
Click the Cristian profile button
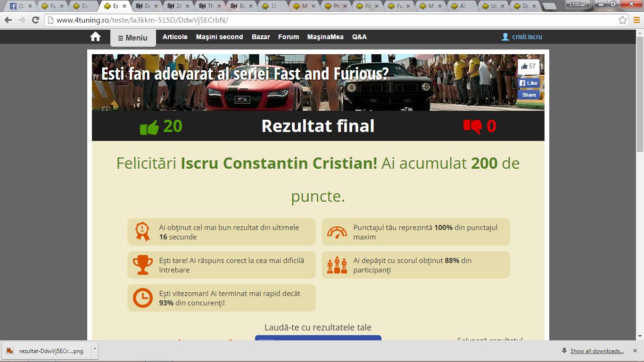[x=578, y=4]
